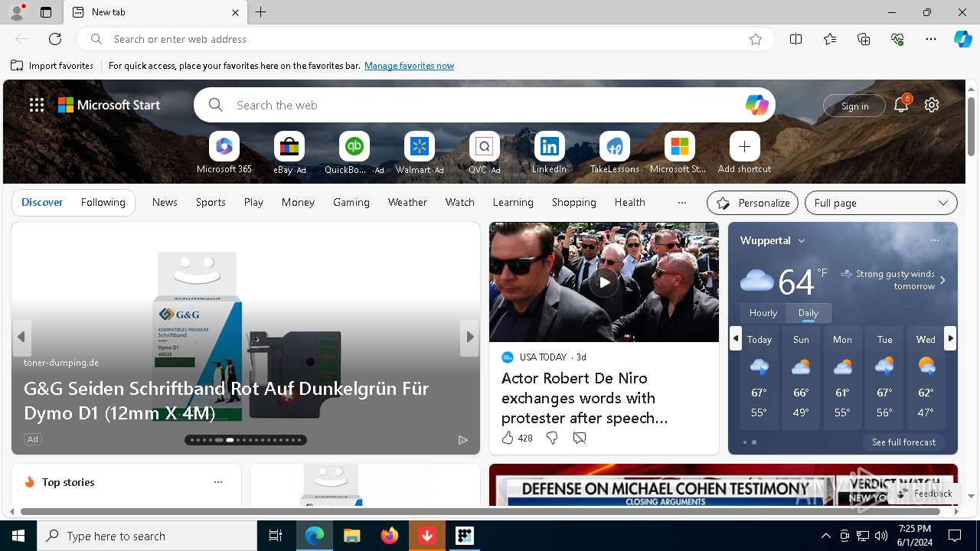980x551 pixels.
Task: Open the Money category
Action: (298, 203)
